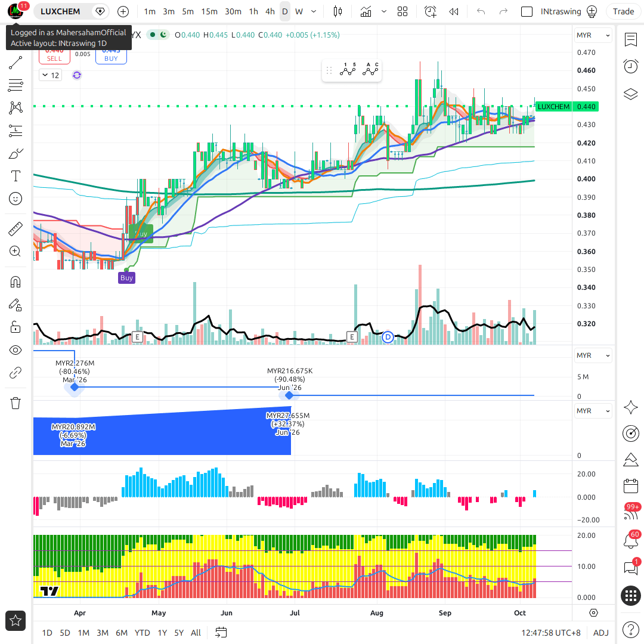Click the dividend D marker on chart
This screenshot has width=644, height=644.
click(388, 337)
